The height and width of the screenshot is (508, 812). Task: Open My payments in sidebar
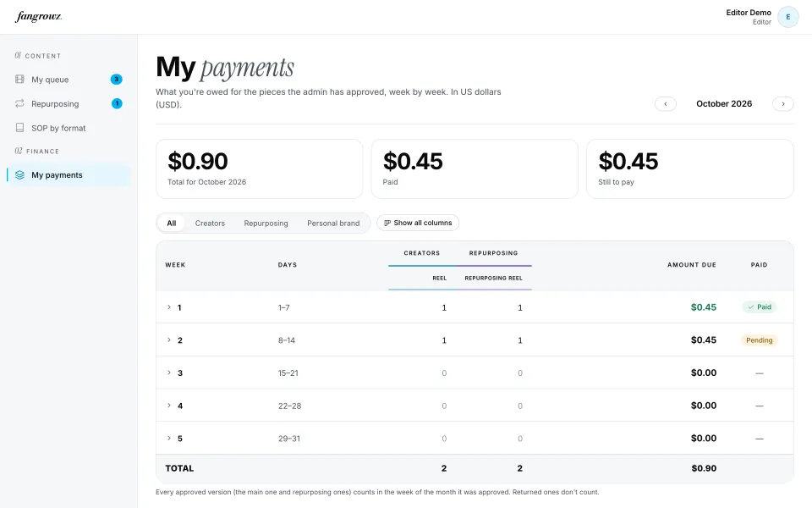[x=69, y=175]
